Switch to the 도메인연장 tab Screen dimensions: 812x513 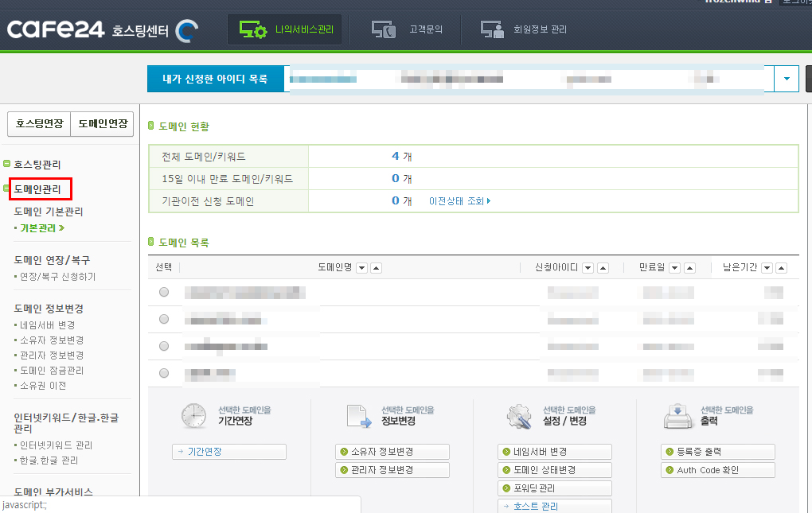click(103, 123)
